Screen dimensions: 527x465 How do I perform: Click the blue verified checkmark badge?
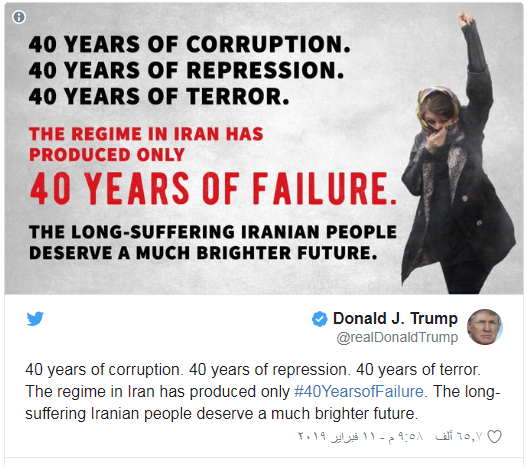[319, 319]
